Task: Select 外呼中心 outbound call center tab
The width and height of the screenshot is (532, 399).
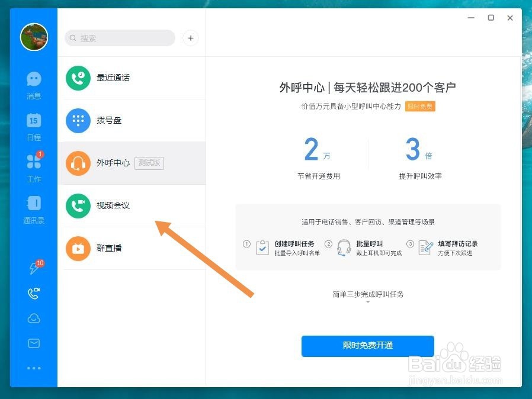Action: point(113,163)
